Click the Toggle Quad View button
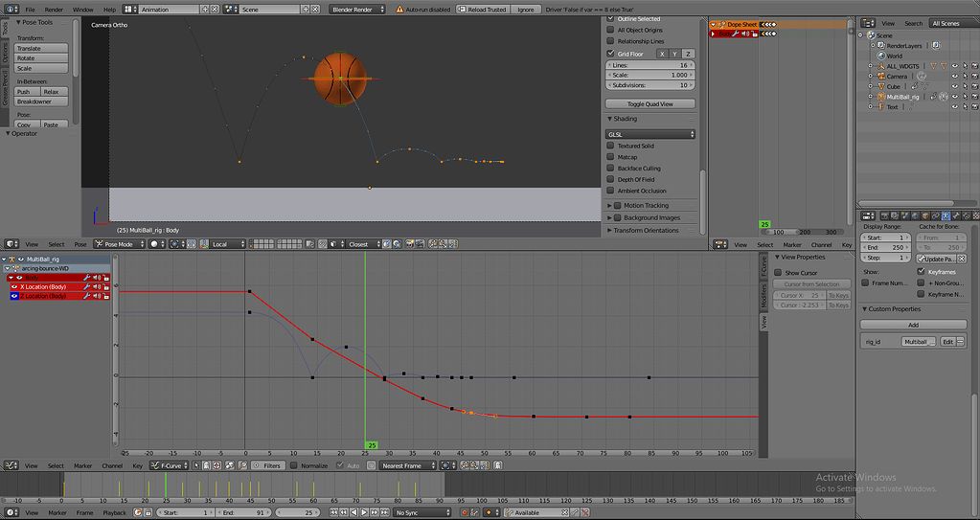 point(650,104)
